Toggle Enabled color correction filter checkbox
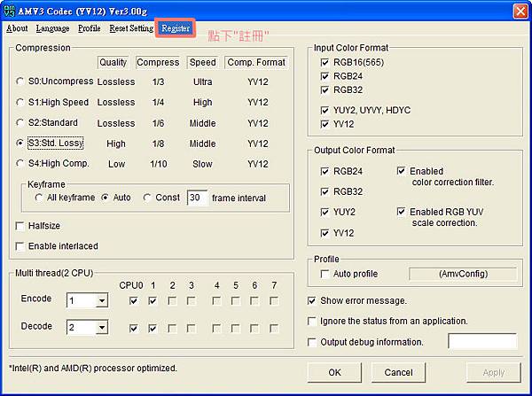 coord(402,171)
